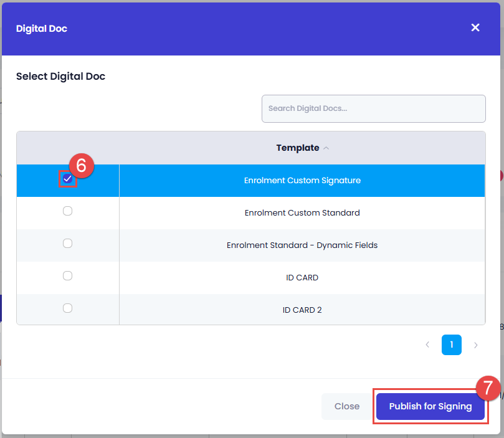Choose the Enrolment Custom Standard row
Image resolution: width=504 pixels, height=438 pixels.
[x=302, y=212]
